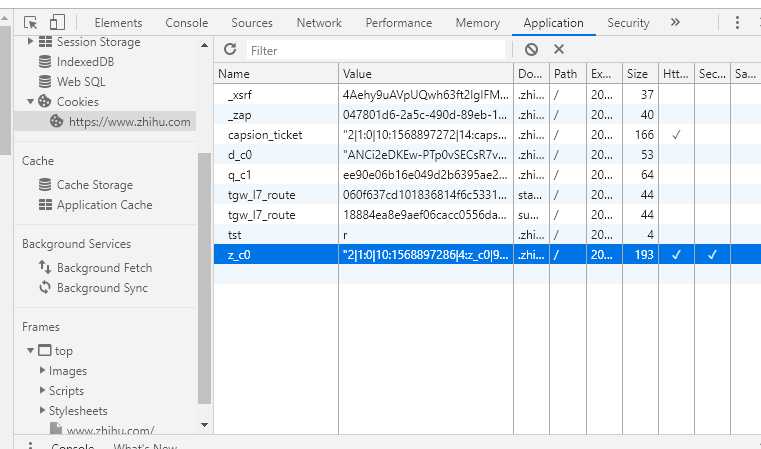Select the Session Storage grid icon
761x449 pixels.
coord(45,42)
